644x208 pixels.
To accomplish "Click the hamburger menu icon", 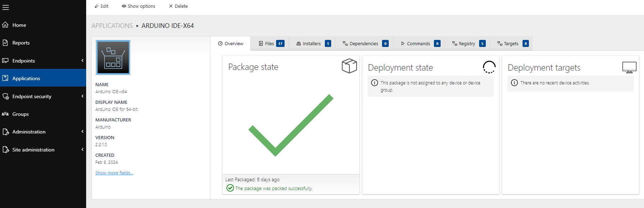I will (6, 7).
